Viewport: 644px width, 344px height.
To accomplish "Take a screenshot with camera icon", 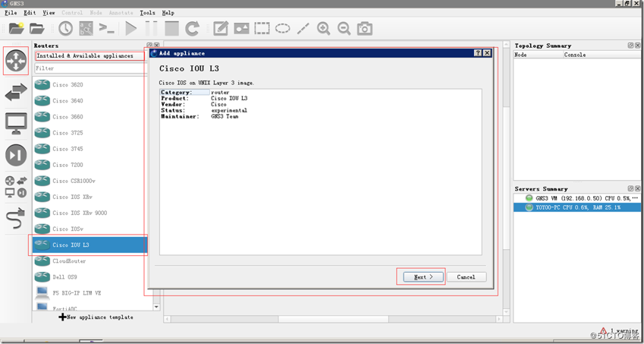I will click(x=364, y=28).
